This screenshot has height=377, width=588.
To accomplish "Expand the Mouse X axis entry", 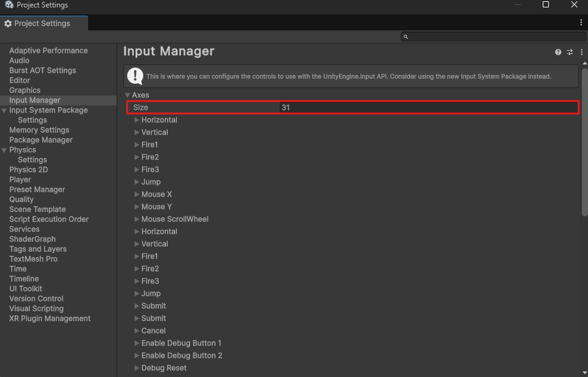I will pyautogui.click(x=137, y=194).
